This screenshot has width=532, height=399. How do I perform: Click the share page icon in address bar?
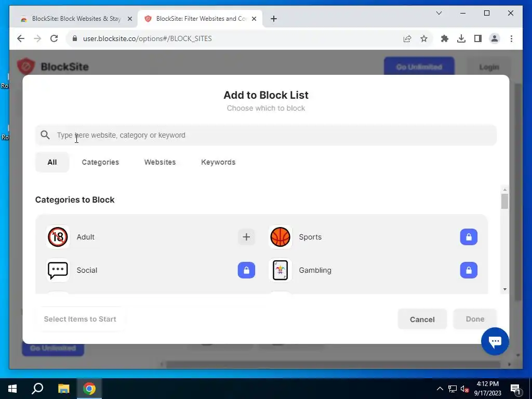[407, 38]
